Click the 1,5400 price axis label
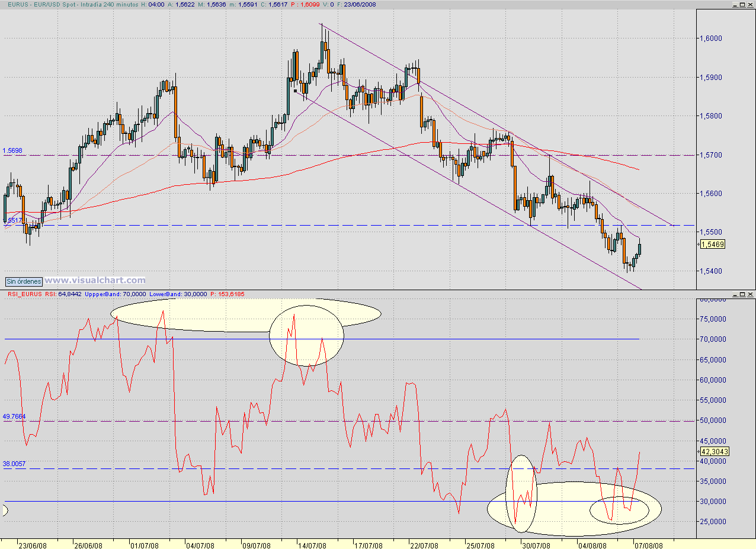The width and height of the screenshot is (756, 549). (712, 271)
